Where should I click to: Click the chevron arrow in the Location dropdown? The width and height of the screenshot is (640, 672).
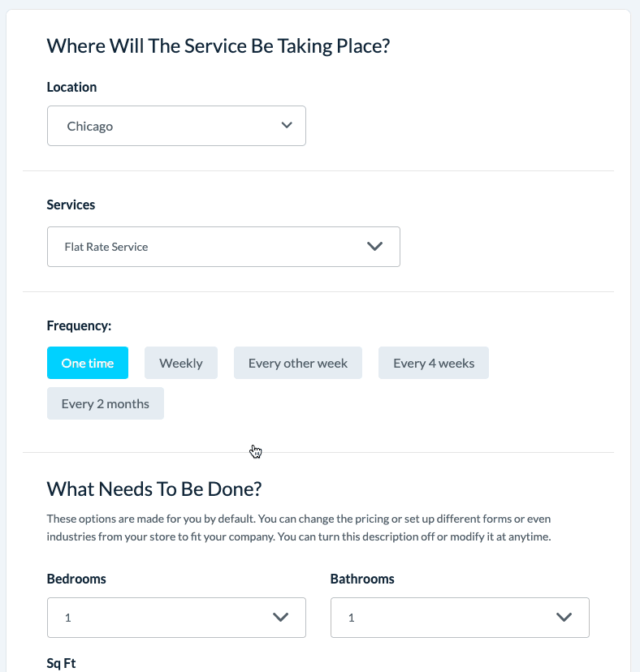click(286, 126)
